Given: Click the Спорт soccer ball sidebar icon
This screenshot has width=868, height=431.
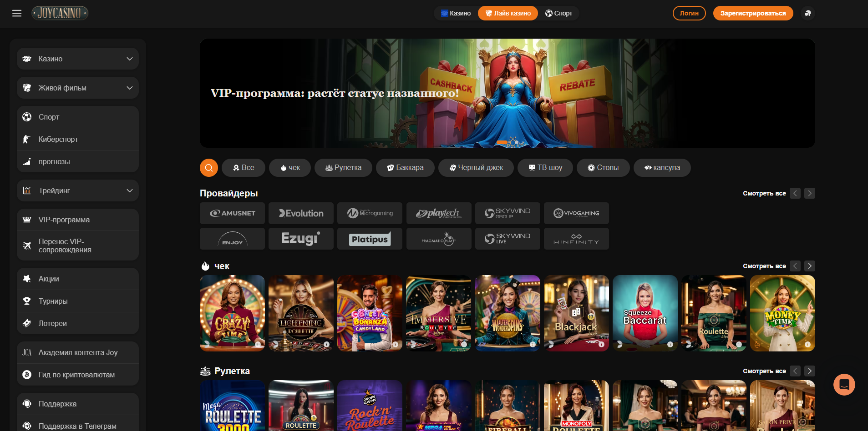Looking at the screenshot, I should 27,117.
